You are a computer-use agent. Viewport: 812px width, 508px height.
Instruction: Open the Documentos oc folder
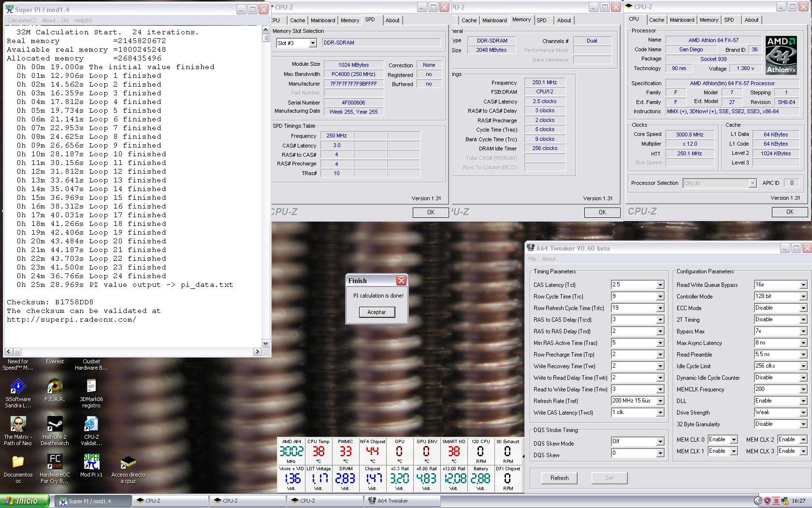[x=18, y=462]
